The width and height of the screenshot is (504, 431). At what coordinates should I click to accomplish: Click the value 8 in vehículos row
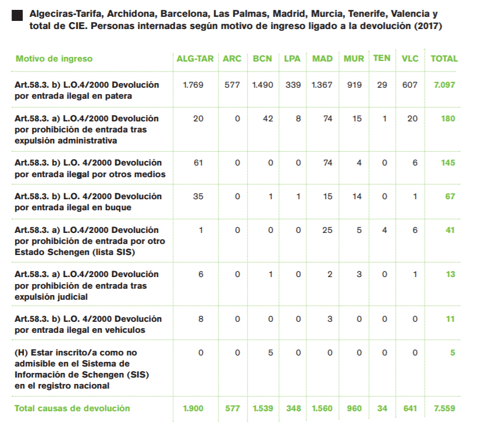click(201, 319)
